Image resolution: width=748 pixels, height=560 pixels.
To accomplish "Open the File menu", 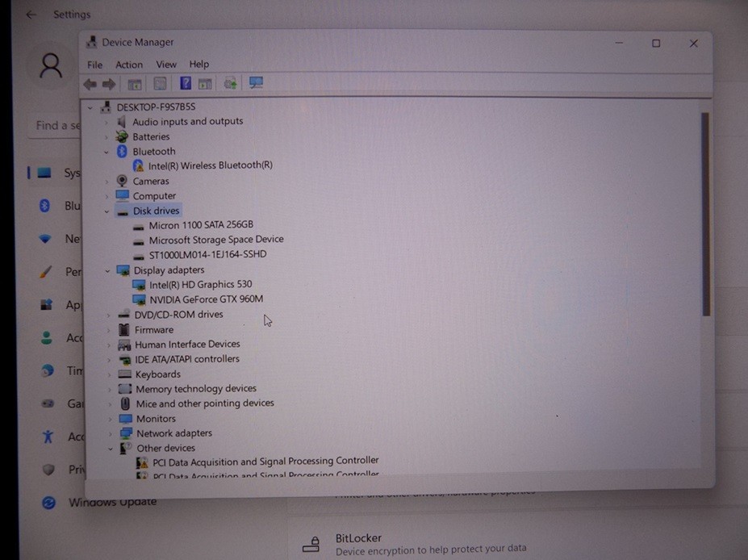I will 94,65.
